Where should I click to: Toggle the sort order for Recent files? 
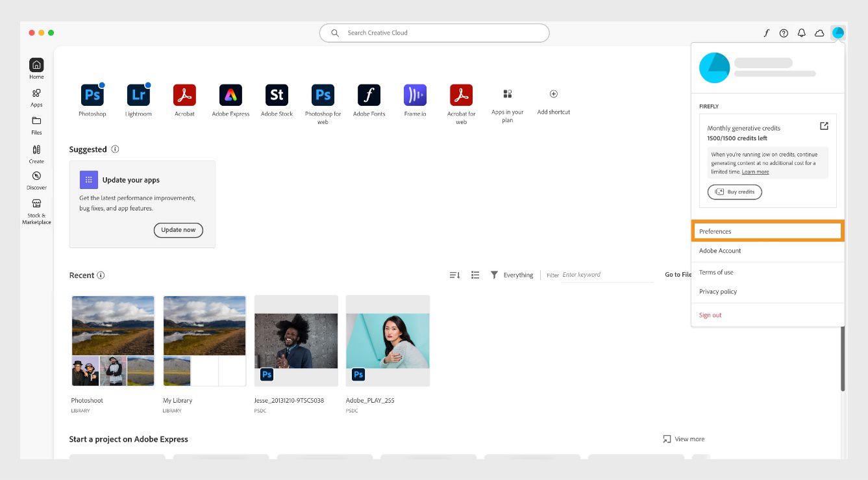pyautogui.click(x=454, y=275)
